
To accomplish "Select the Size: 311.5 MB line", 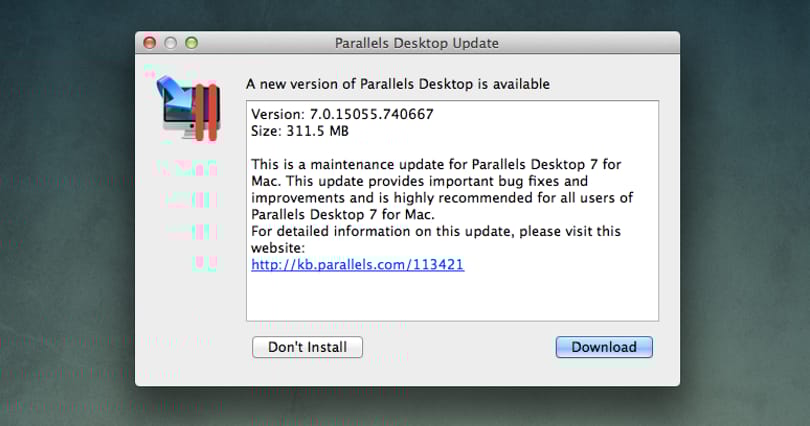I will click(x=300, y=131).
